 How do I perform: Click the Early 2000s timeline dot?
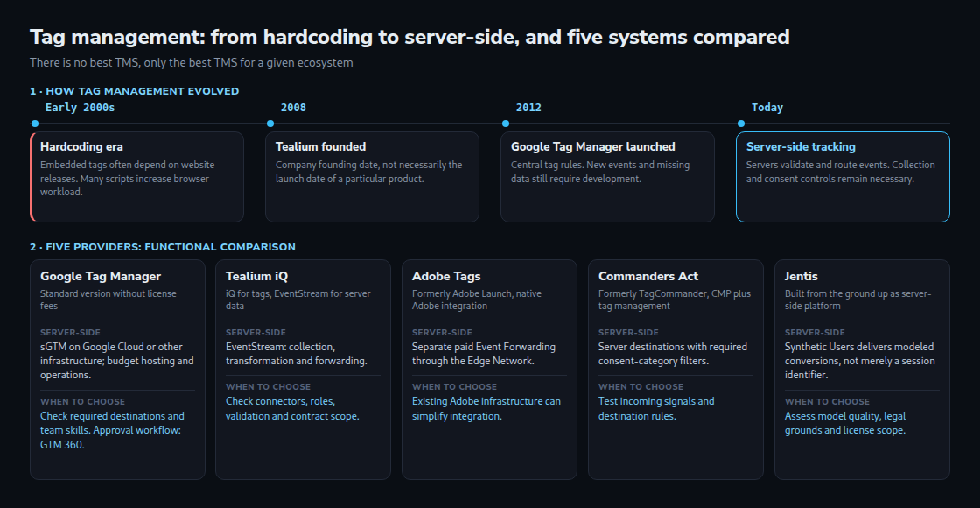(x=35, y=123)
